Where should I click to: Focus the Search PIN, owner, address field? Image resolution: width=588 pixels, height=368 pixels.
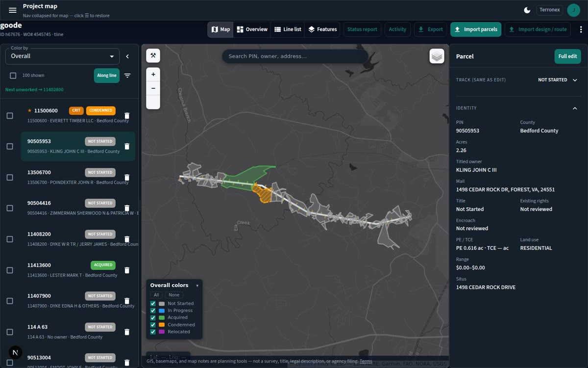coord(295,56)
